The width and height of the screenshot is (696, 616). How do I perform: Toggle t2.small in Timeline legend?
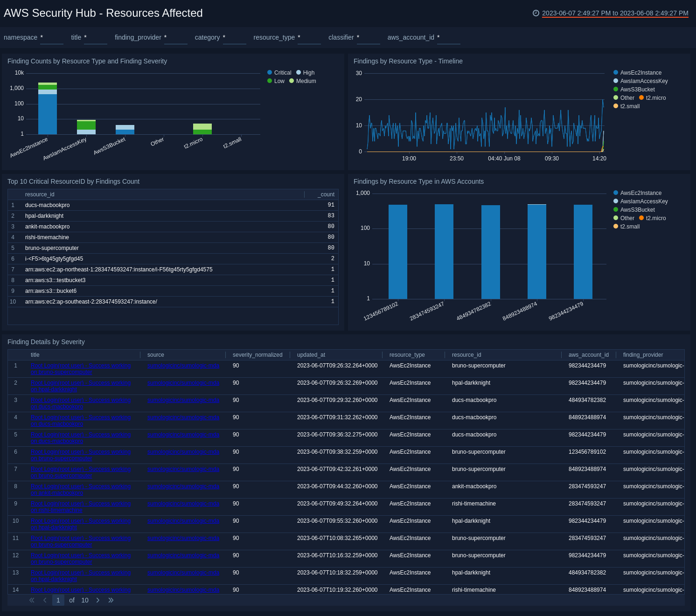[x=627, y=106]
